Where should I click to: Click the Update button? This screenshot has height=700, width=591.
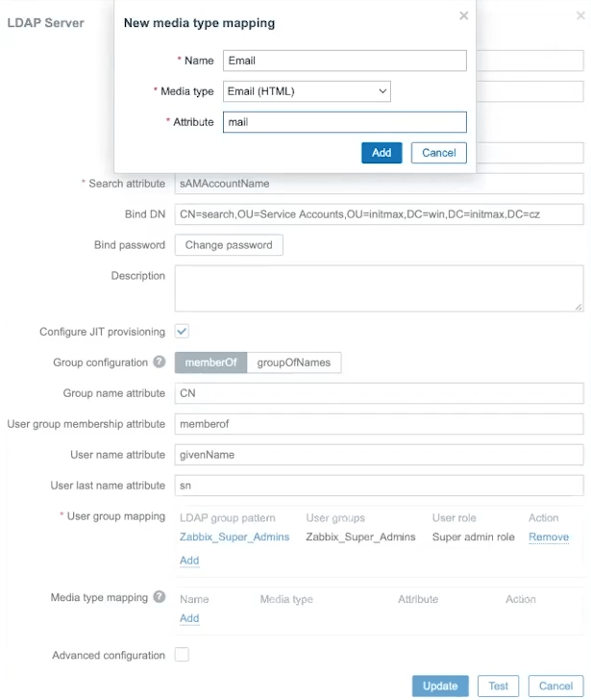[x=440, y=686]
